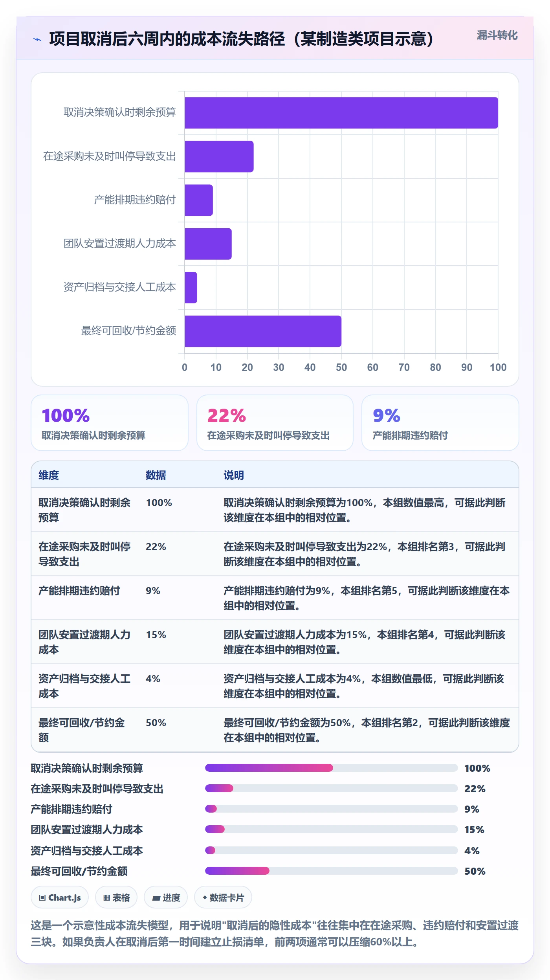Click the 在途采购未及时叫停导致支出 chart bar

pyautogui.click(x=219, y=156)
